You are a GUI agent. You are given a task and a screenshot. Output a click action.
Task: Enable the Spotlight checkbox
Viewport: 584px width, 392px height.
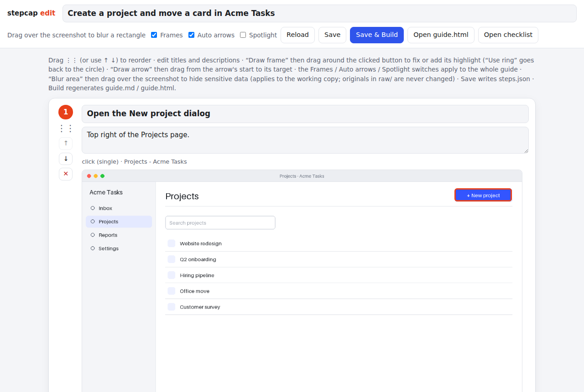point(243,35)
